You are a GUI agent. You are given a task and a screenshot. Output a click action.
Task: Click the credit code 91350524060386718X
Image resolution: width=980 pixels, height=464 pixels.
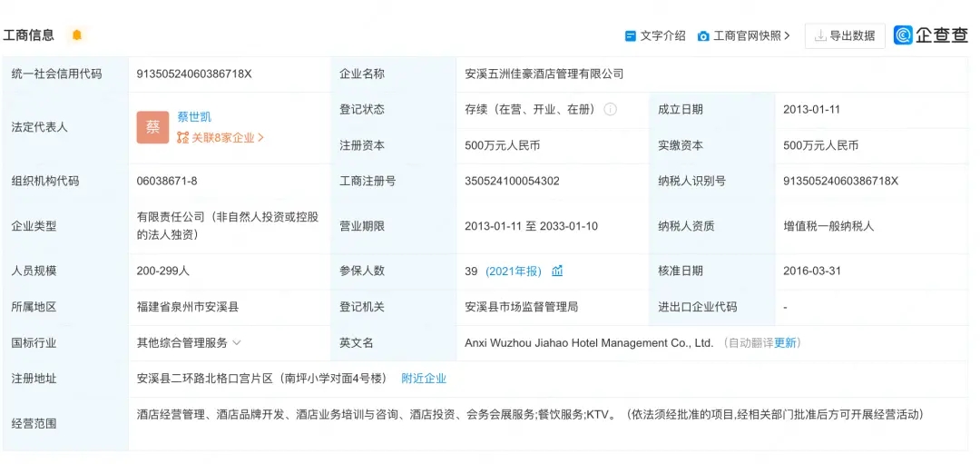coord(194,74)
